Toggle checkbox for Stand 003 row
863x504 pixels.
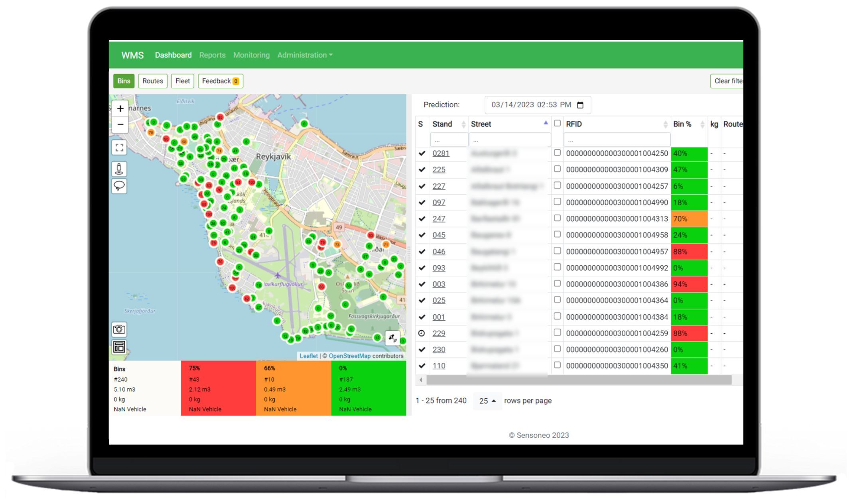coord(557,284)
